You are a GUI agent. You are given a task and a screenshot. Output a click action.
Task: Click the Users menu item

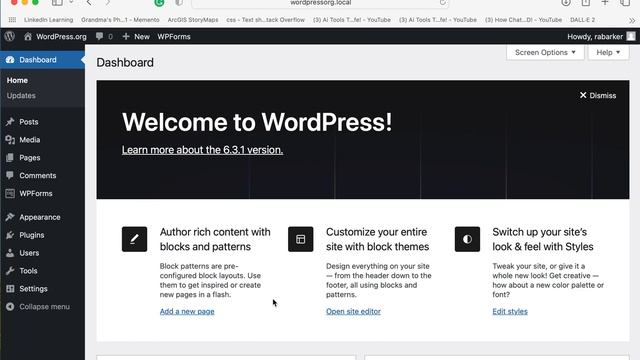29,253
